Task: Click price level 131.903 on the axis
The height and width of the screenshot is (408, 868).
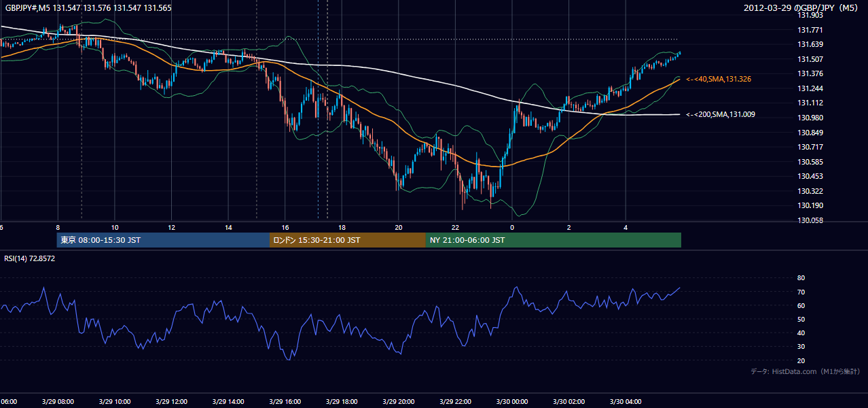Action: coord(810,15)
